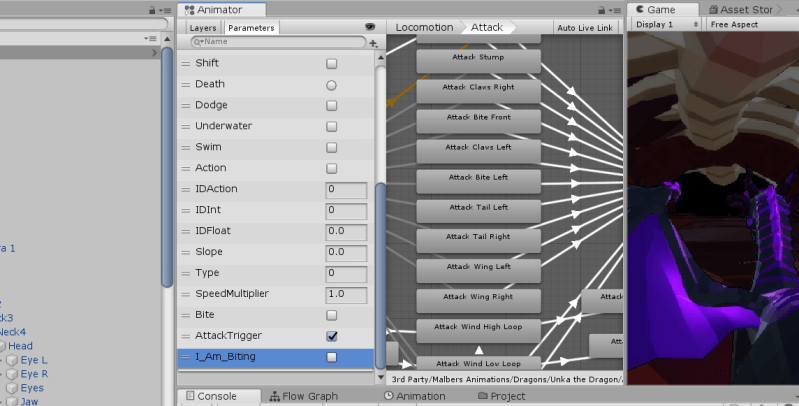Click the plus icon to add a parameter

click(x=373, y=43)
